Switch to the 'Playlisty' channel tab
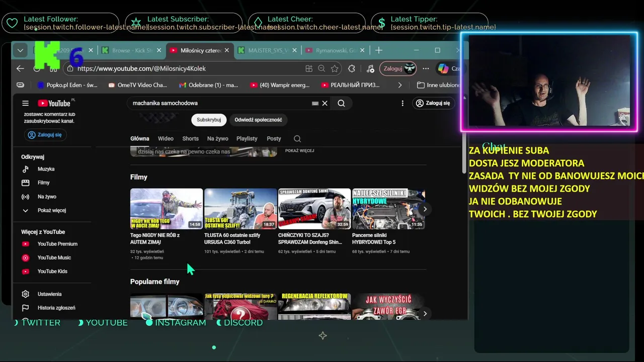Image resolution: width=644 pixels, height=362 pixels. point(247,139)
